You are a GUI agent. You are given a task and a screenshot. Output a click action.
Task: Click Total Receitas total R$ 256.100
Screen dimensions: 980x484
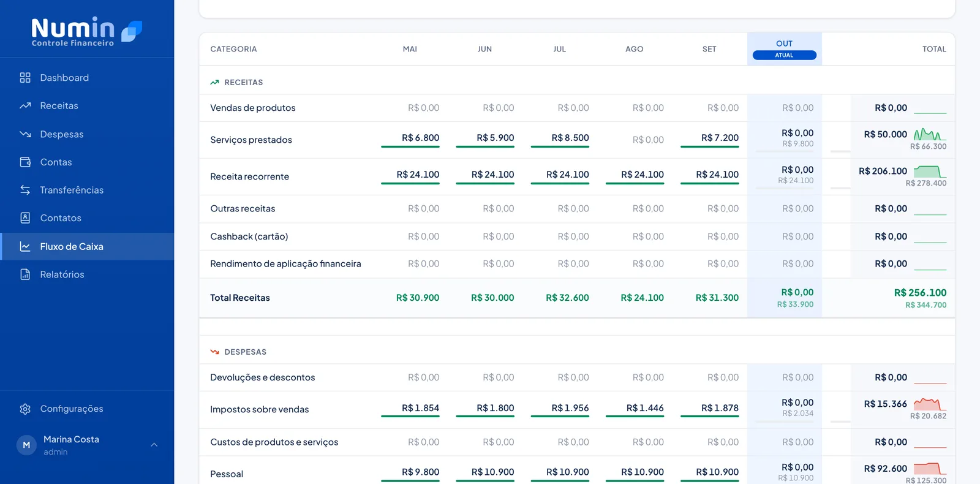coord(920,293)
